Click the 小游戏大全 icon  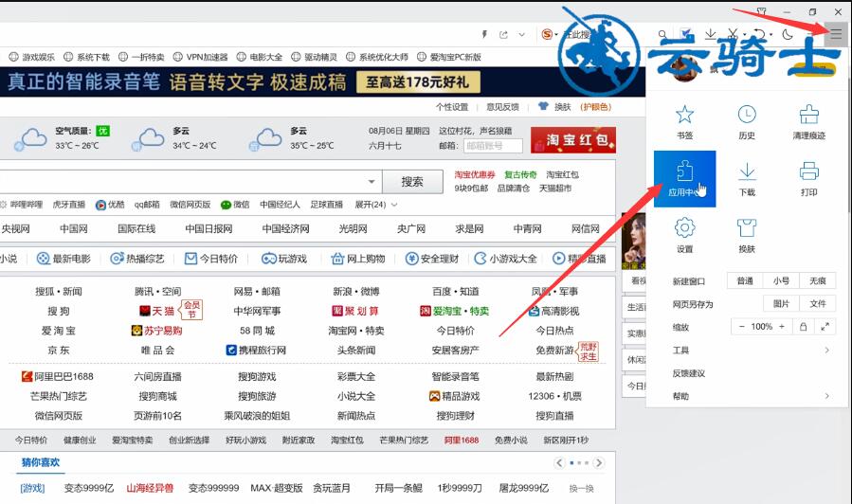480,259
